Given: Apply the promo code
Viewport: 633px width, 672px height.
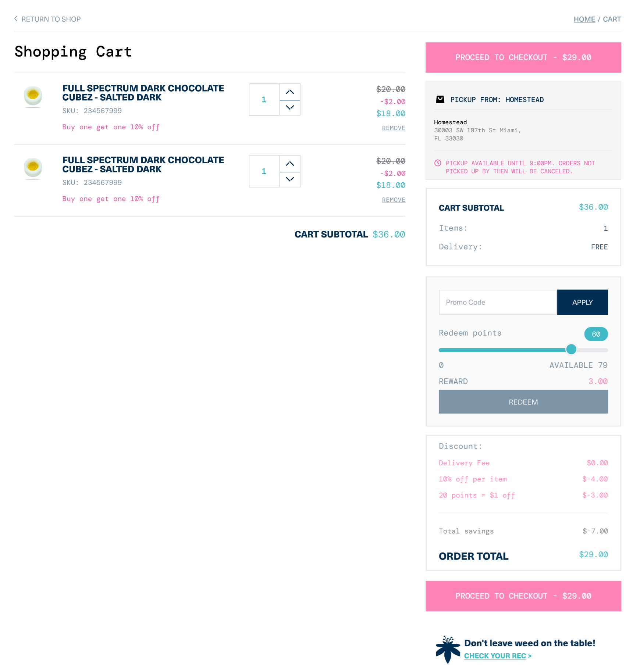Looking at the screenshot, I should pyautogui.click(x=582, y=302).
